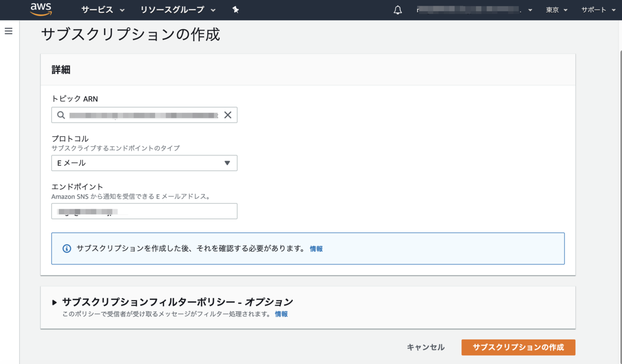Click the エンドポイント email input field

coord(144,211)
